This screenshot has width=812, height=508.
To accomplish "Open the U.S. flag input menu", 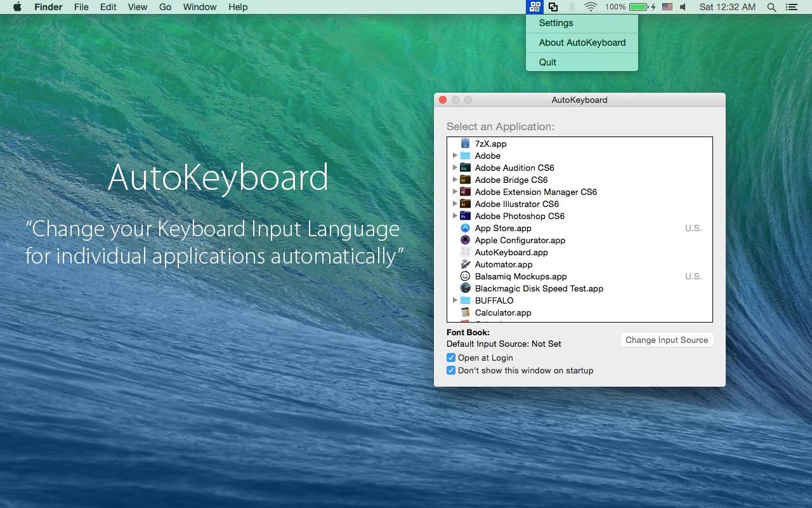I will (x=667, y=7).
